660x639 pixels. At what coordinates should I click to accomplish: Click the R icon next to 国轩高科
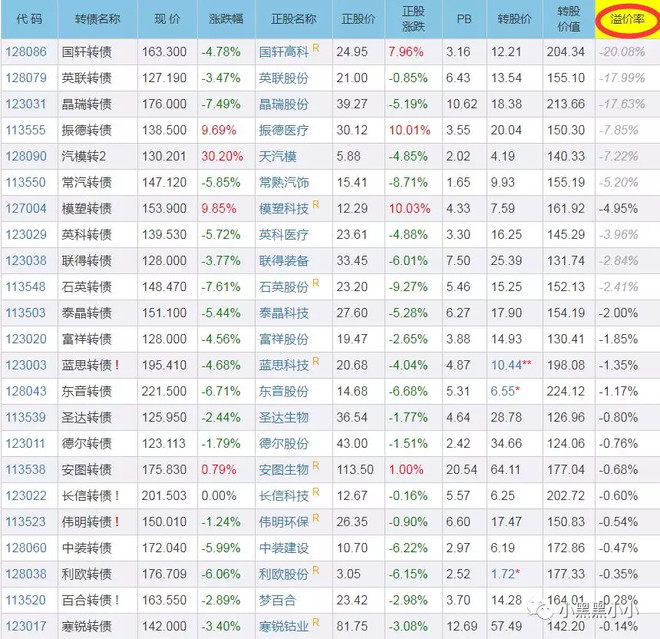pyautogui.click(x=316, y=48)
